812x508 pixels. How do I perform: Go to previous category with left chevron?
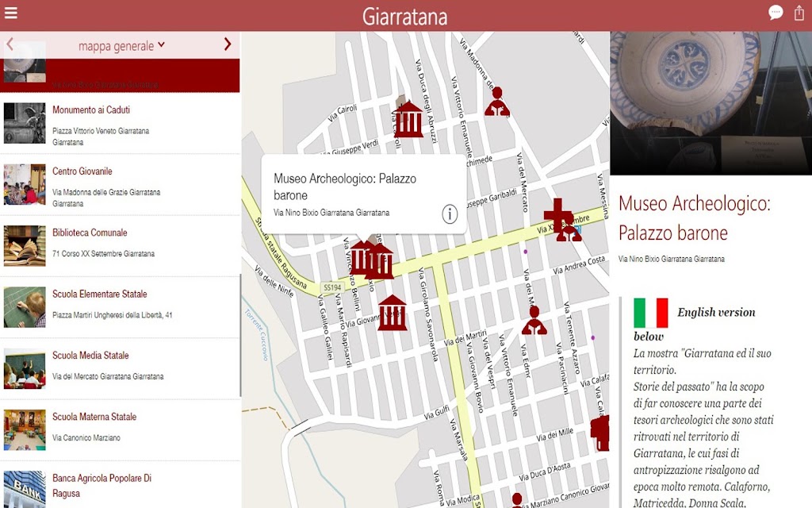pos(10,44)
